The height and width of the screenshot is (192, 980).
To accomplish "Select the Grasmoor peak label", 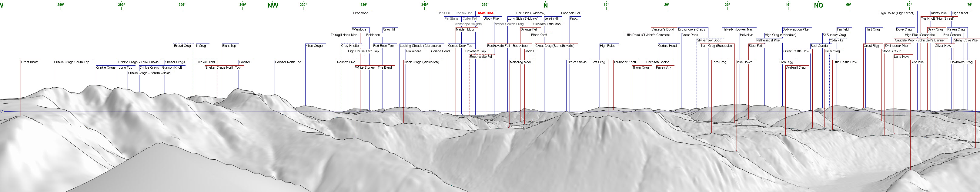I will [x=360, y=13].
